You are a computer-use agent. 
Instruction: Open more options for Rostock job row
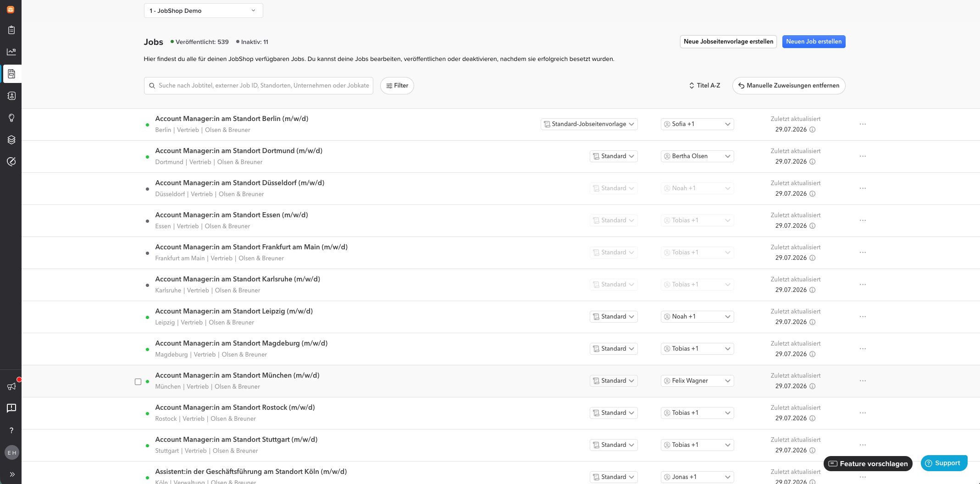(x=863, y=413)
